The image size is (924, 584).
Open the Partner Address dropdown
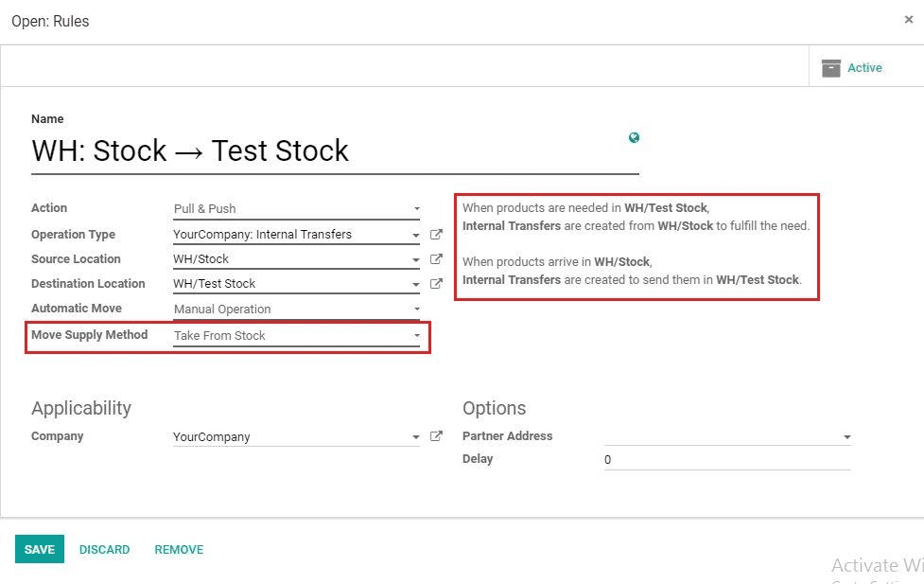846,437
